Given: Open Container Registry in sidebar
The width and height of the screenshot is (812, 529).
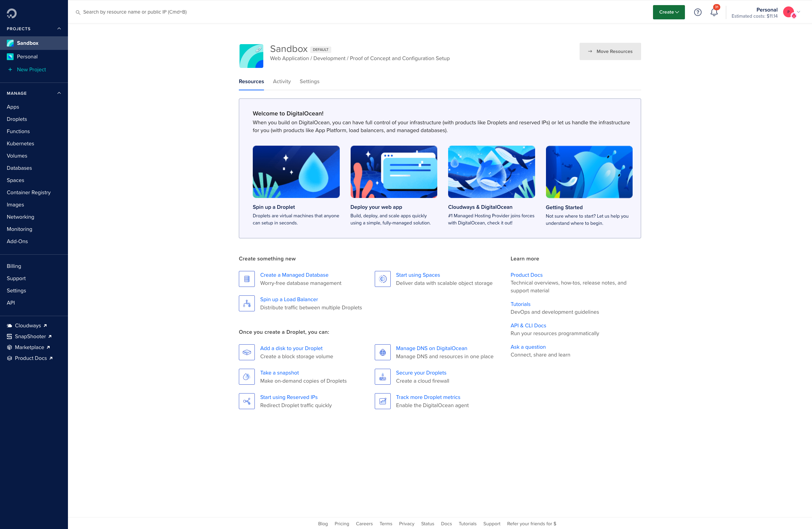Looking at the screenshot, I should pos(29,193).
